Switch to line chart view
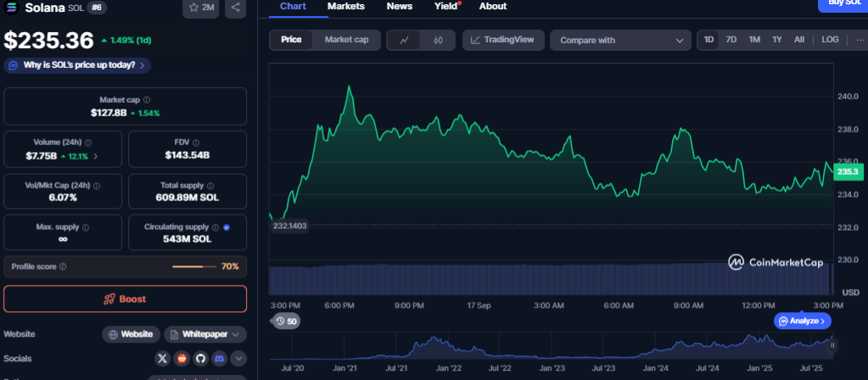This screenshot has width=868, height=380. [x=404, y=41]
